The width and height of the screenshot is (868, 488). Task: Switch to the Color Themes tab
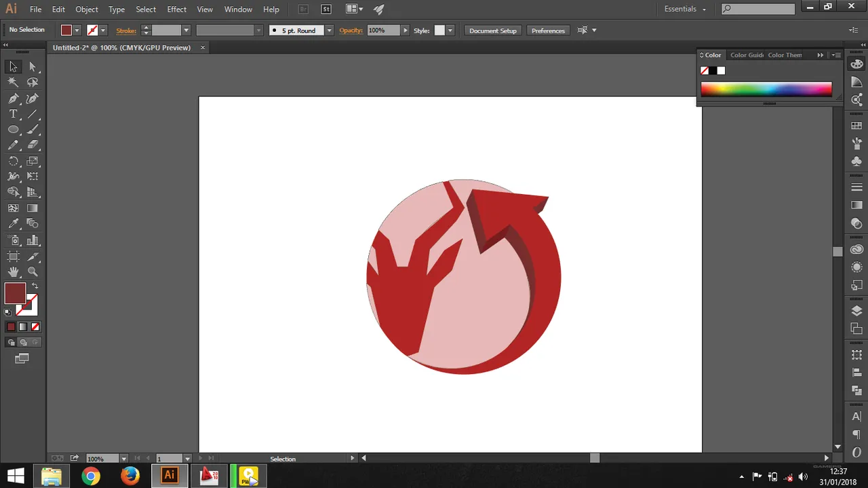click(785, 55)
